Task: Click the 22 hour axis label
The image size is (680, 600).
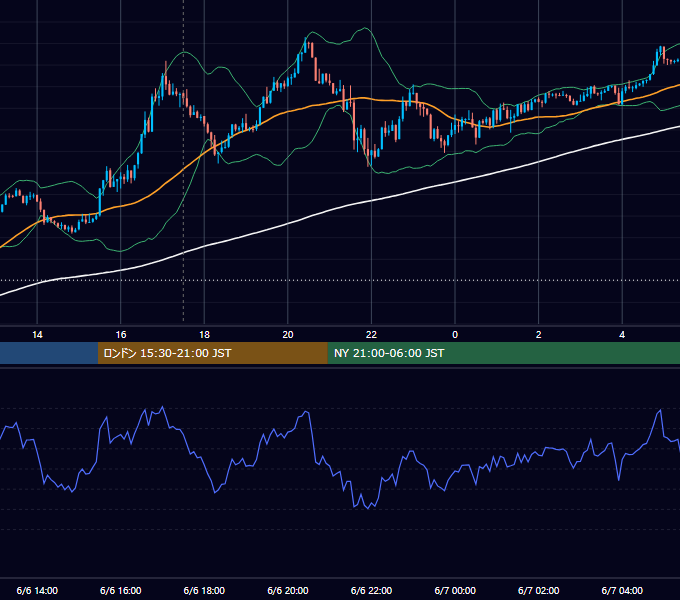Action: tap(372, 335)
